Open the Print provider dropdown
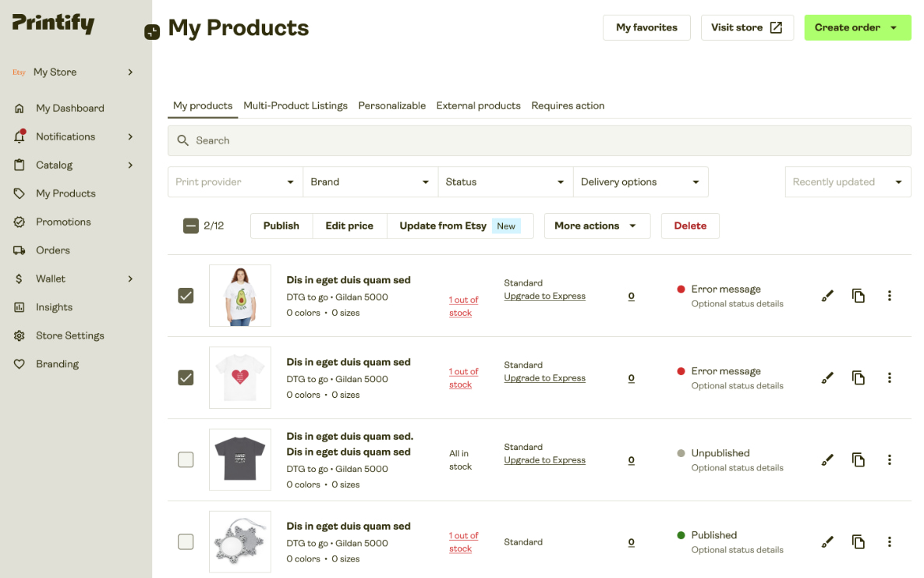The height and width of the screenshot is (578, 924). [x=235, y=182]
